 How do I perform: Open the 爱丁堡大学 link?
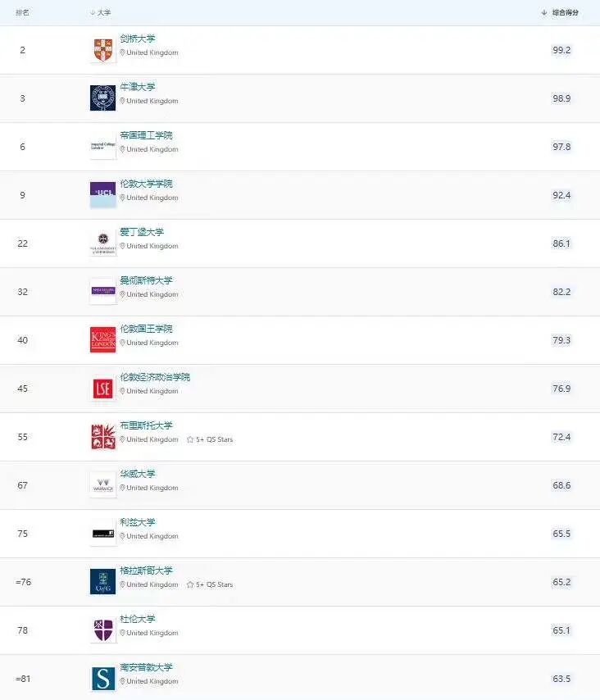(x=142, y=231)
